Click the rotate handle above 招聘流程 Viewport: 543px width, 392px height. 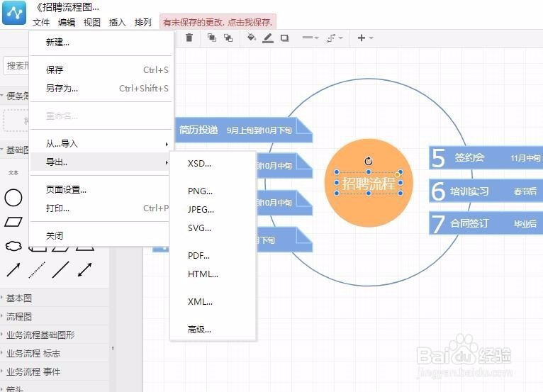click(369, 161)
